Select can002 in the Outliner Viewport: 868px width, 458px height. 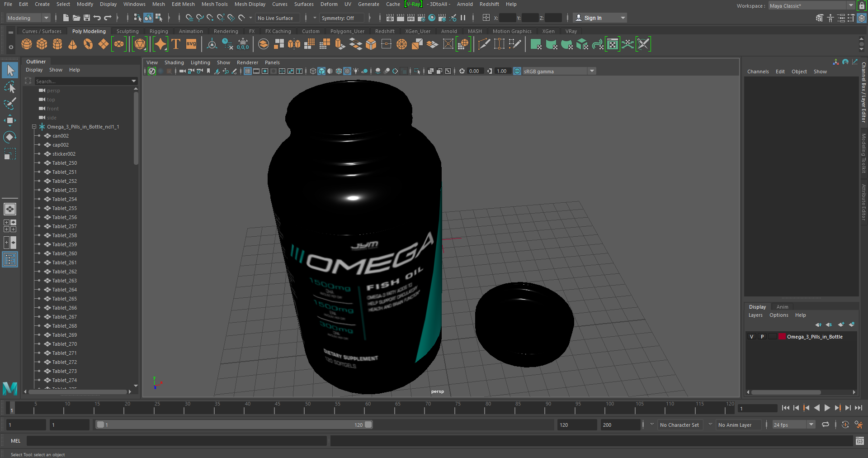[x=61, y=136]
